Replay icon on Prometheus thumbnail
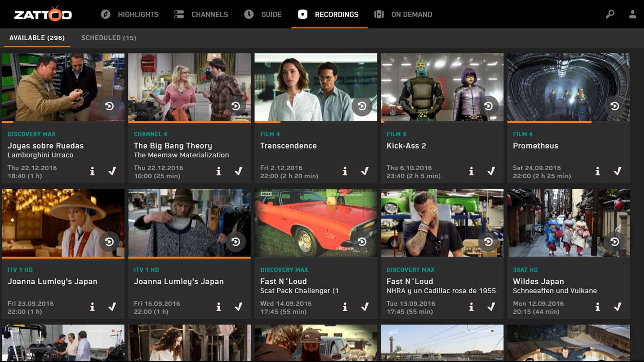 (x=614, y=106)
